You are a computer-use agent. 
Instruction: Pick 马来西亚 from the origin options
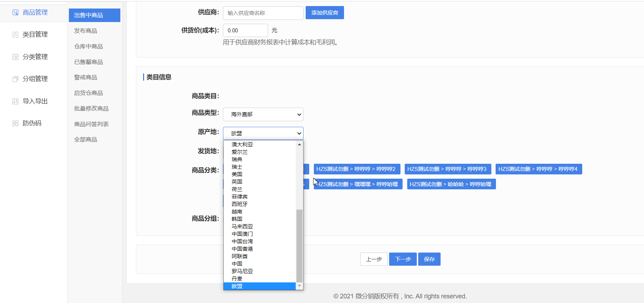[242, 227]
